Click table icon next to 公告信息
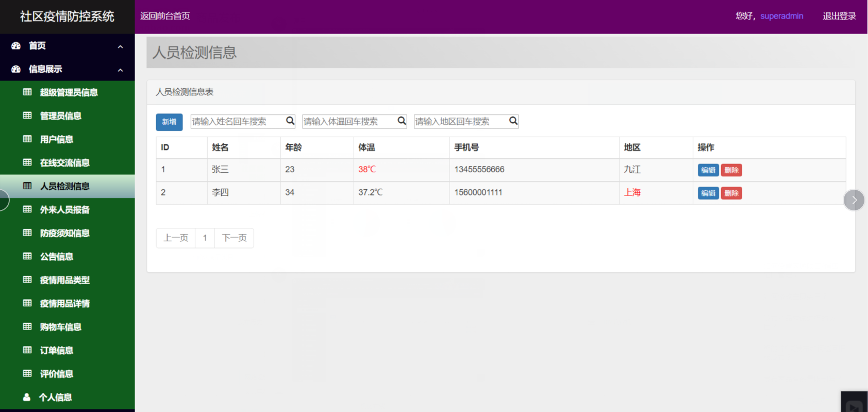The width and height of the screenshot is (868, 412). coord(27,256)
